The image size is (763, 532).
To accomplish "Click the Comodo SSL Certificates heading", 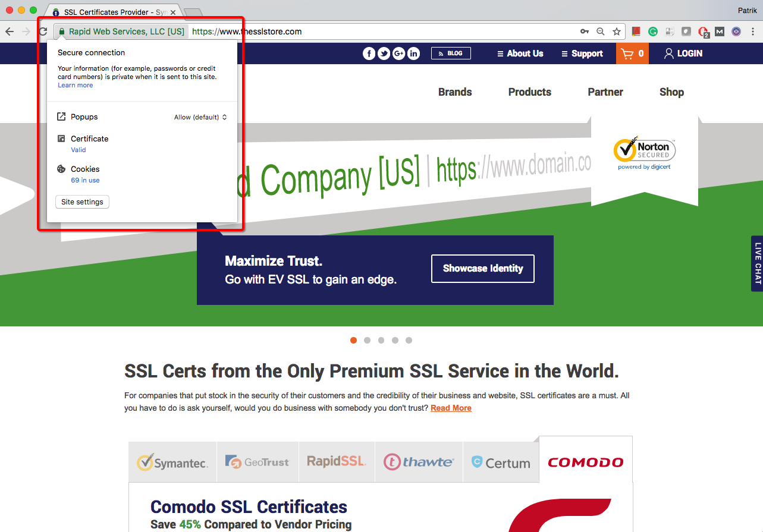I will pyautogui.click(x=249, y=507).
